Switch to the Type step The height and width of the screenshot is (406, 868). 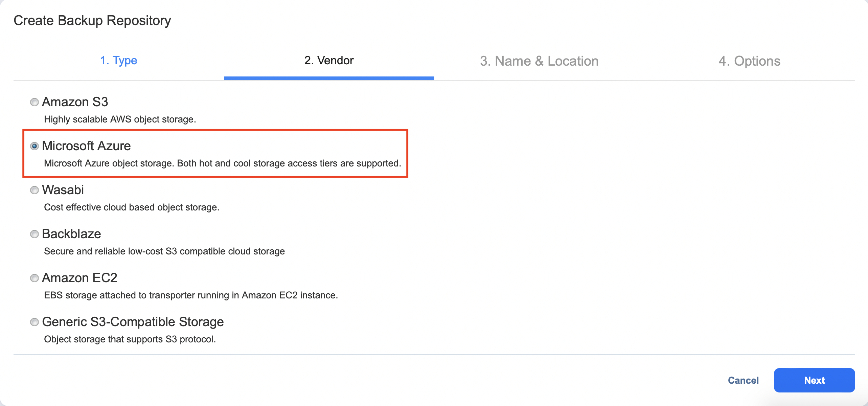(119, 60)
